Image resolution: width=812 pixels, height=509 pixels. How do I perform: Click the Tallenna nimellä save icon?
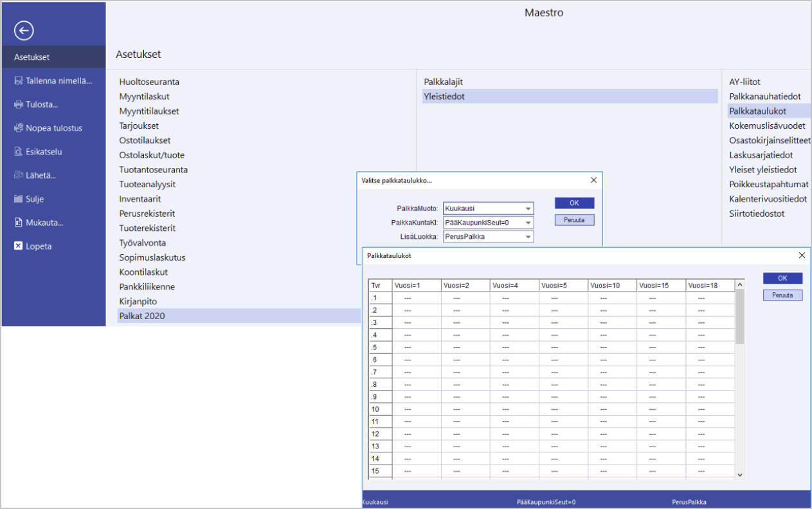(x=19, y=81)
